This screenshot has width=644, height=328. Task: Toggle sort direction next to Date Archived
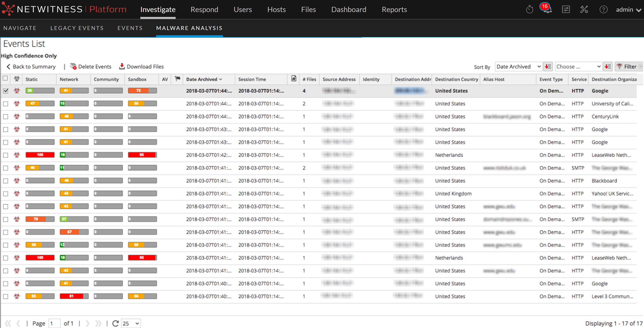(548, 67)
